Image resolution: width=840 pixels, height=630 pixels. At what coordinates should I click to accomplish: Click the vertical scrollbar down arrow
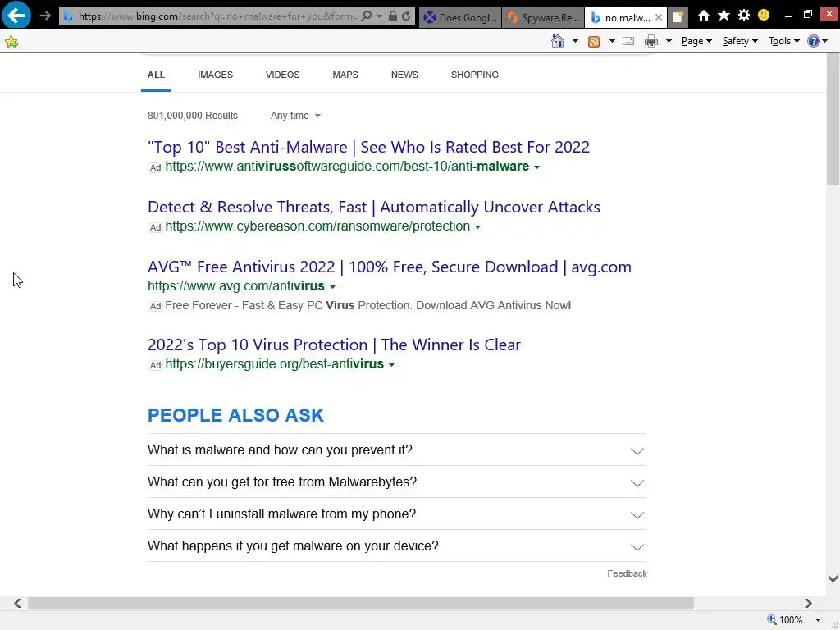click(x=833, y=578)
